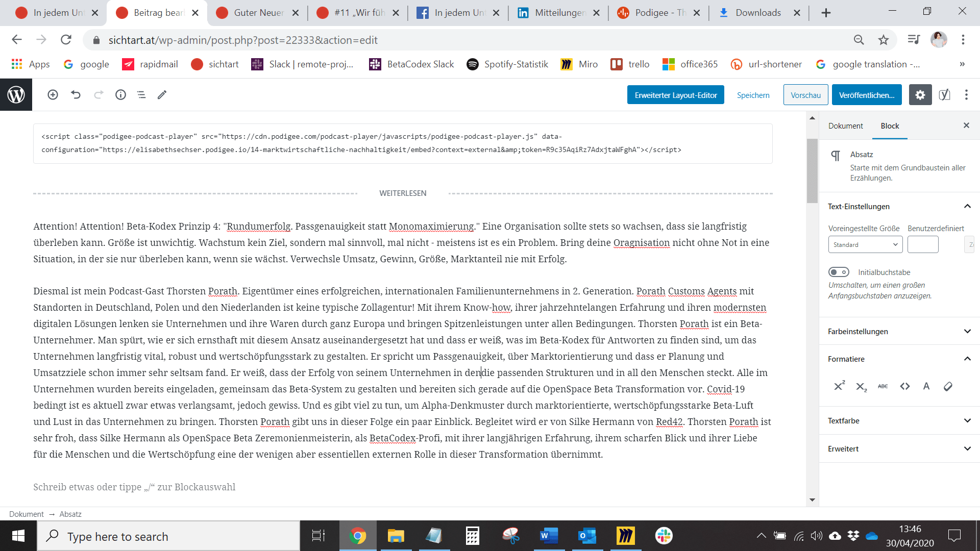The image size is (980, 551).
Task: Open block navigation list icon
Action: coord(141,95)
